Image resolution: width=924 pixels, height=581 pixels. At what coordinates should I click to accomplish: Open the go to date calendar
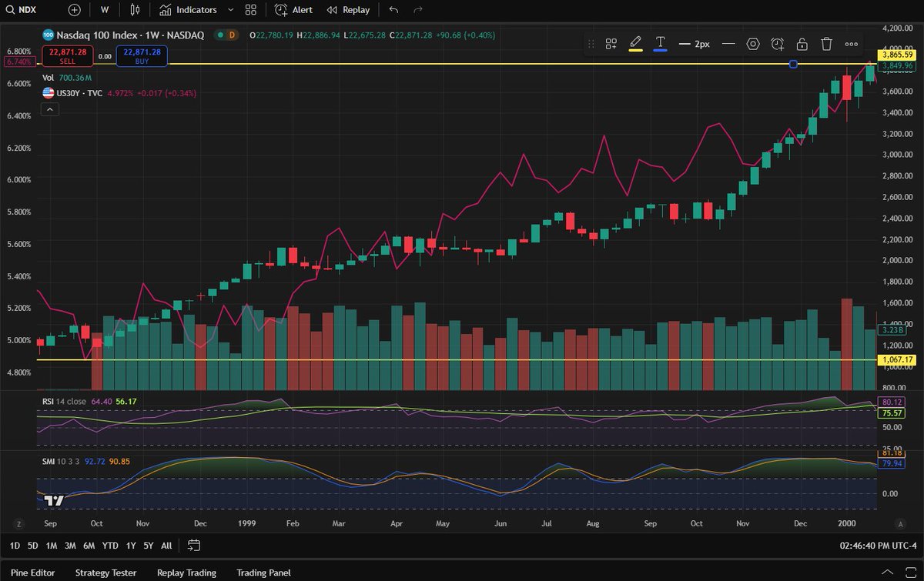pos(194,546)
